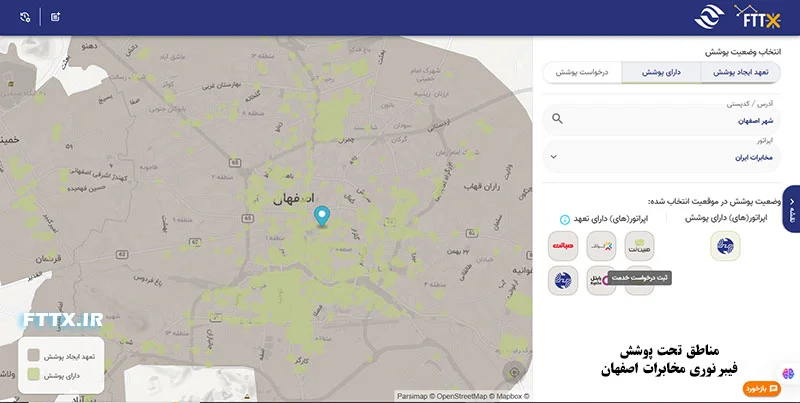Click the ۲۲ بهمن label on the map

[458, 251]
